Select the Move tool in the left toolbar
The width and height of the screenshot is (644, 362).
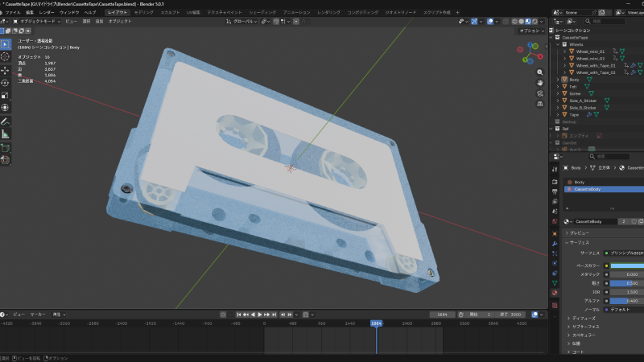point(5,69)
